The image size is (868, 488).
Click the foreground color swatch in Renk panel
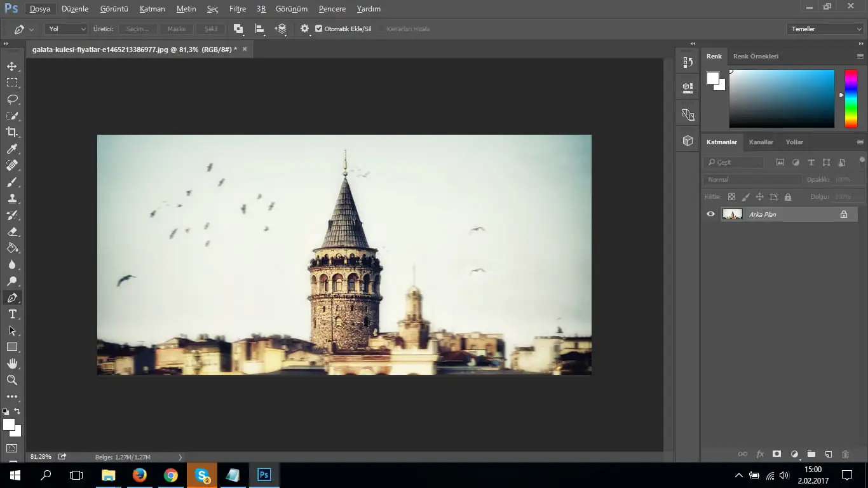coord(712,78)
